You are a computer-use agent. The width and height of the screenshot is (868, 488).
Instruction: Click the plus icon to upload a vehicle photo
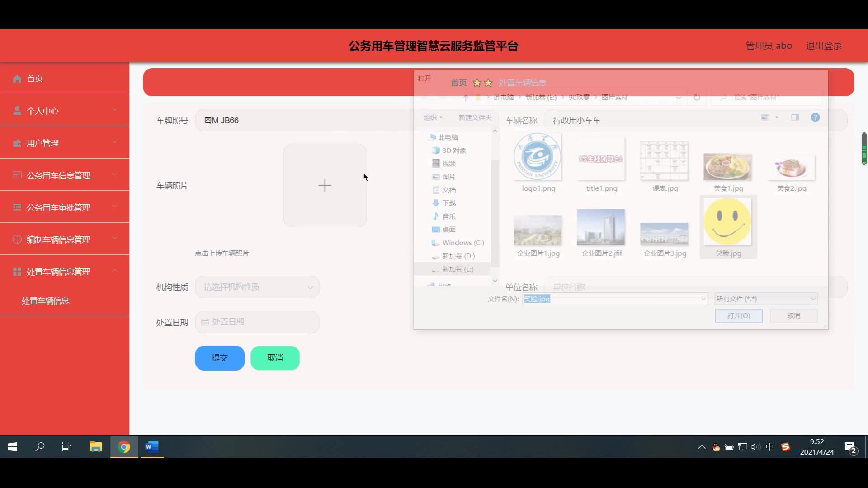coord(325,185)
